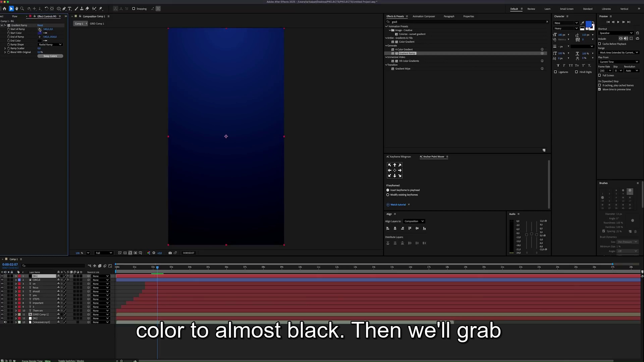
Task: Open the Review workspace tab
Action: 531,9
